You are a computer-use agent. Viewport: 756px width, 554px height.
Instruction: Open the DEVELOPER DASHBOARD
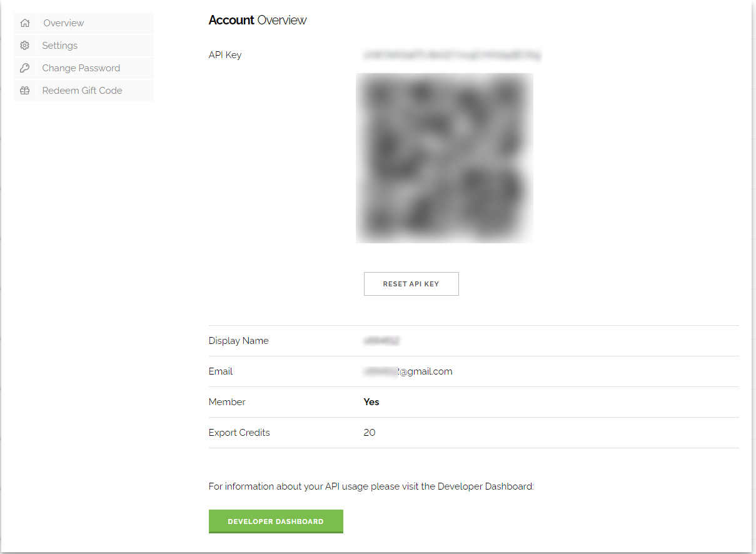click(276, 521)
